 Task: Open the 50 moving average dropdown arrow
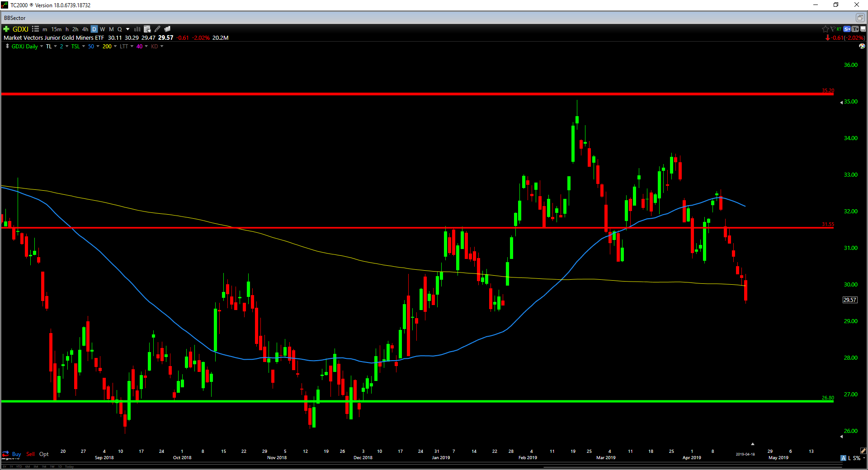[98, 46]
